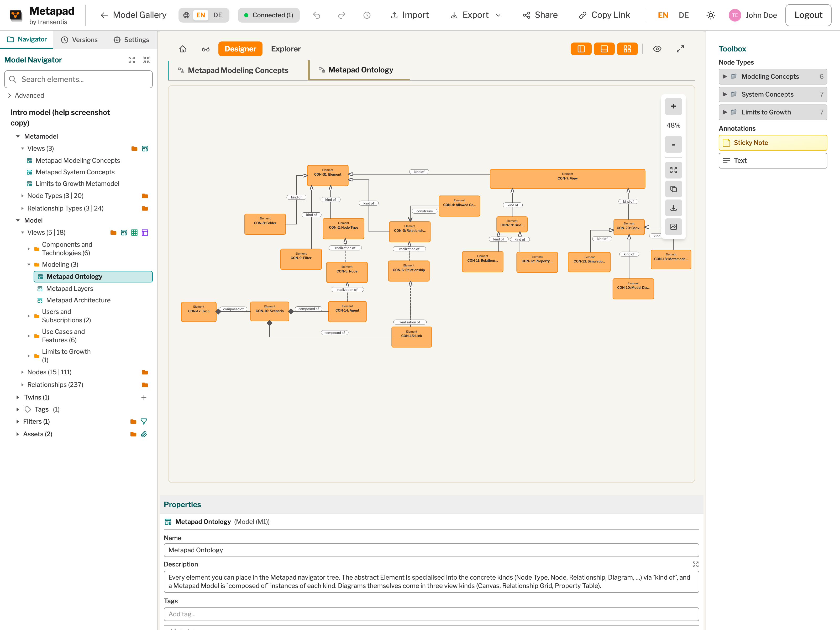Export diagram as image icon
Screen dimensions: 840x630
point(673,227)
